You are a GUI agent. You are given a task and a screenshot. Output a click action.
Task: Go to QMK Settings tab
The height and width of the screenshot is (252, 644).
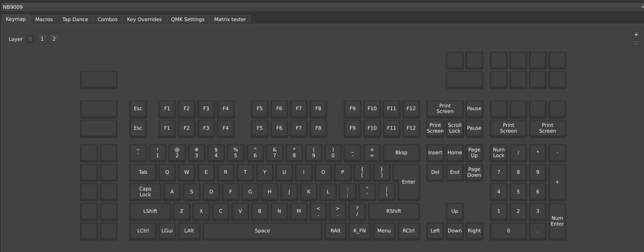click(188, 19)
